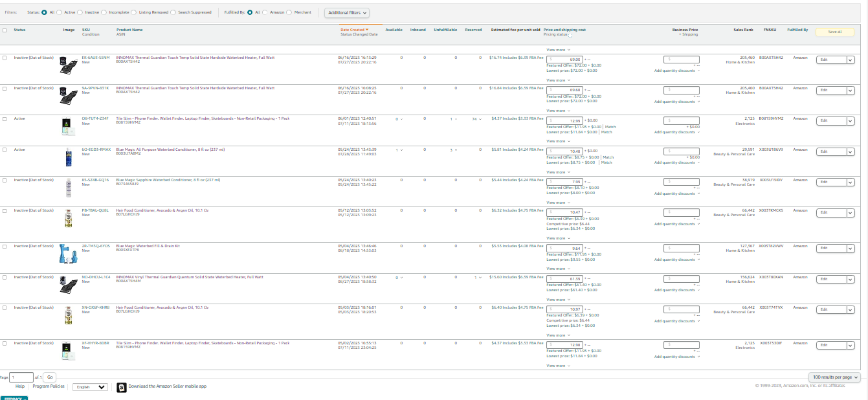Open the Edit dropdown arrow for OB-TUT4-Z34F
The height and width of the screenshot is (400, 868).
[x=851, y=121]
